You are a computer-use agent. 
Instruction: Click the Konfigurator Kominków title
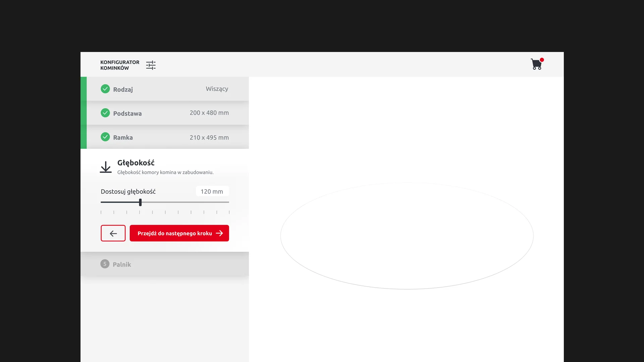pyautogui.click(x=119, y=65)
